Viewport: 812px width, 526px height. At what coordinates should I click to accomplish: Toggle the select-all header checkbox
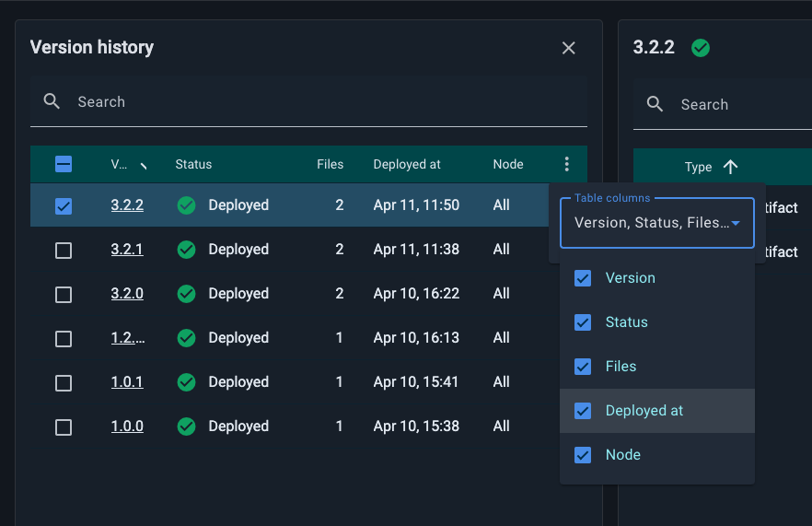[64, 164]
